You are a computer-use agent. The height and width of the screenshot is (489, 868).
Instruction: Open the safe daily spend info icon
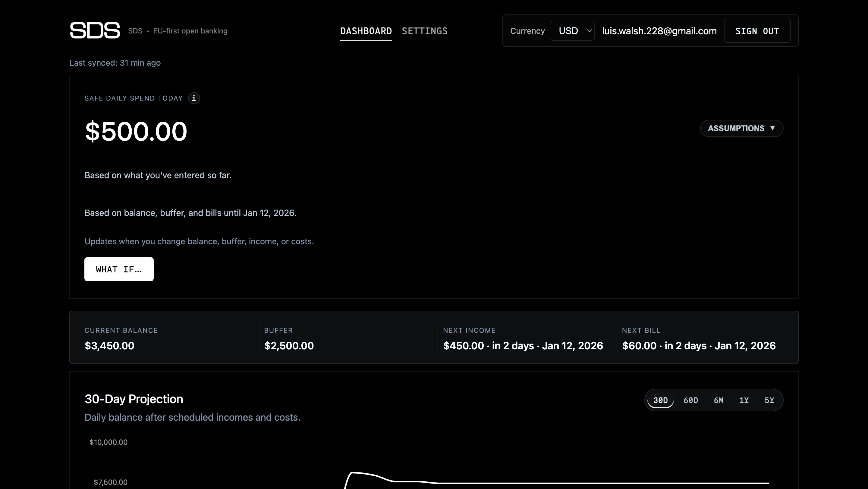(194, 98)
